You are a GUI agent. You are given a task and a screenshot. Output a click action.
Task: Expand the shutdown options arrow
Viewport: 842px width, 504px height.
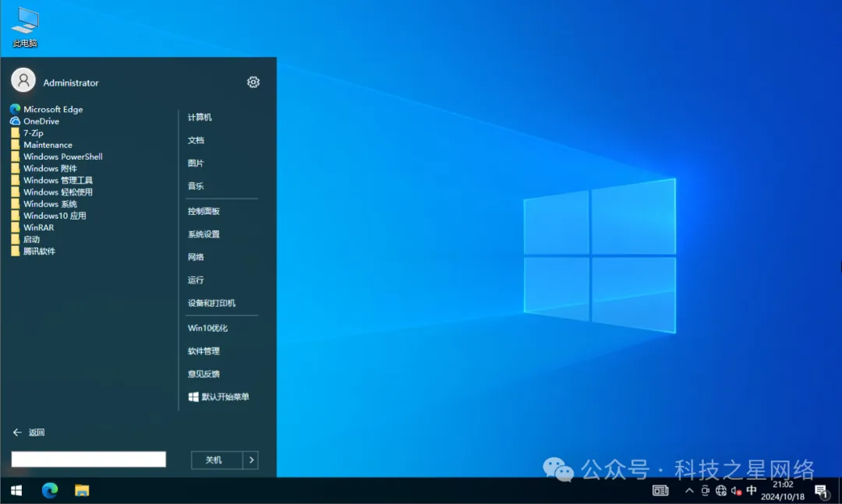[251, 460]
